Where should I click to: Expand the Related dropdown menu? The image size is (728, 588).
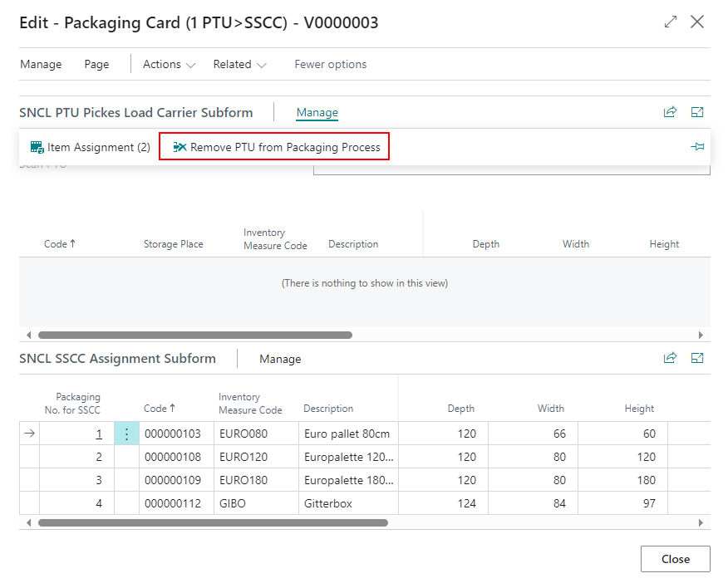click(239, 64)
